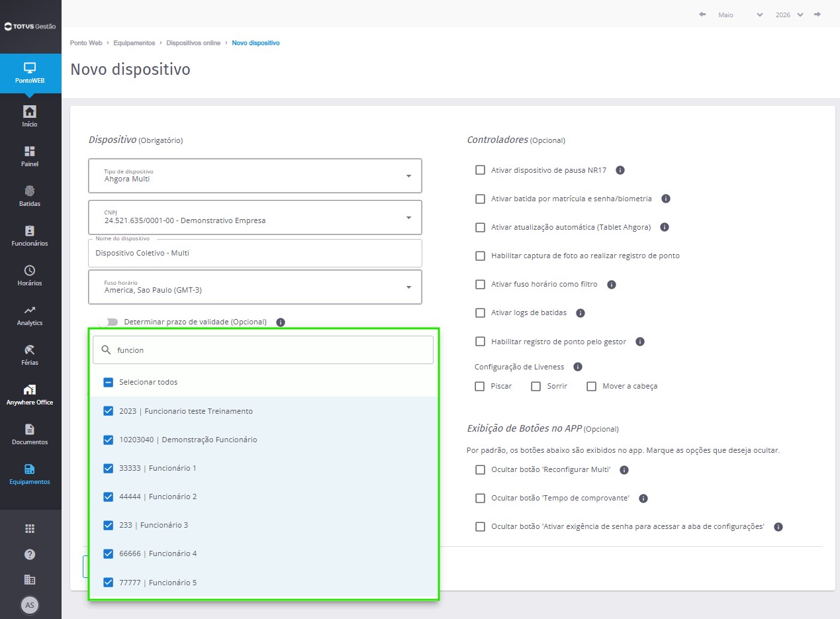
Task: Enable batida por matrícula e senha/biometria
Action: tap(481, 199)
